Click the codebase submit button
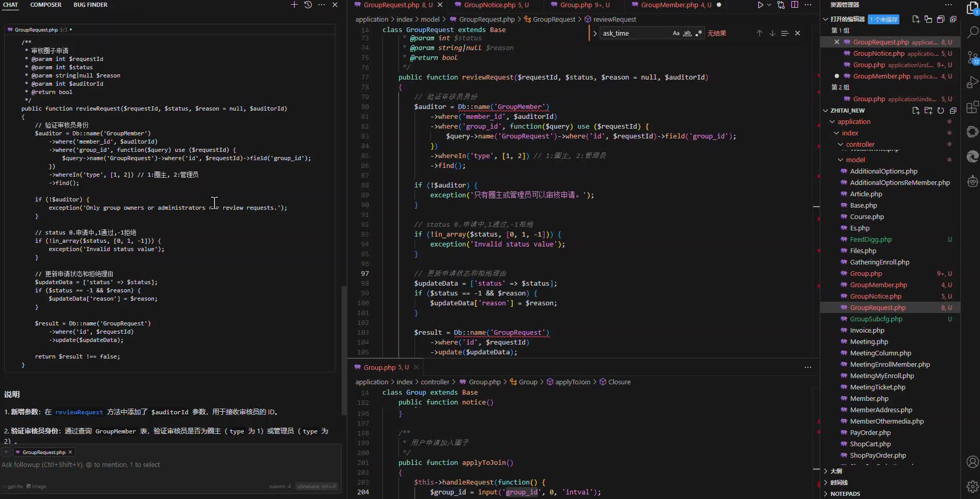 [x=317, y=486]
